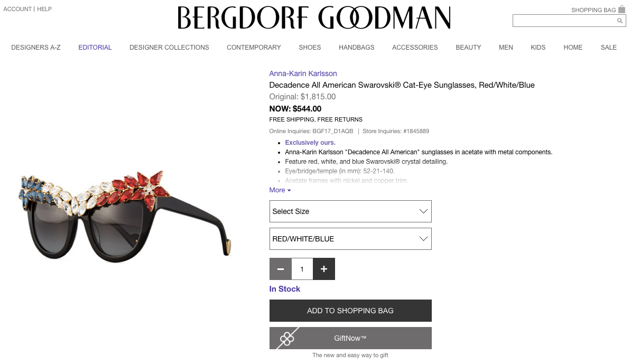Click the Account link
The image size is (631, 364).
click(x=17, y=9)
